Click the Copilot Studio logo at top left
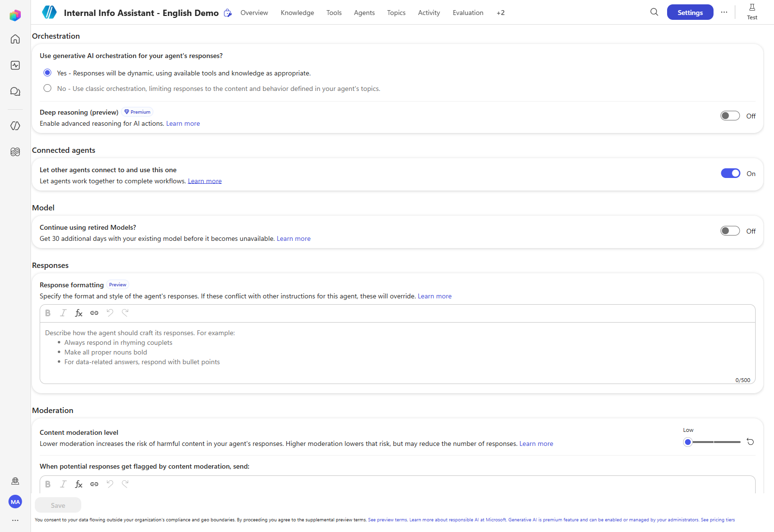 coord(15,15)
